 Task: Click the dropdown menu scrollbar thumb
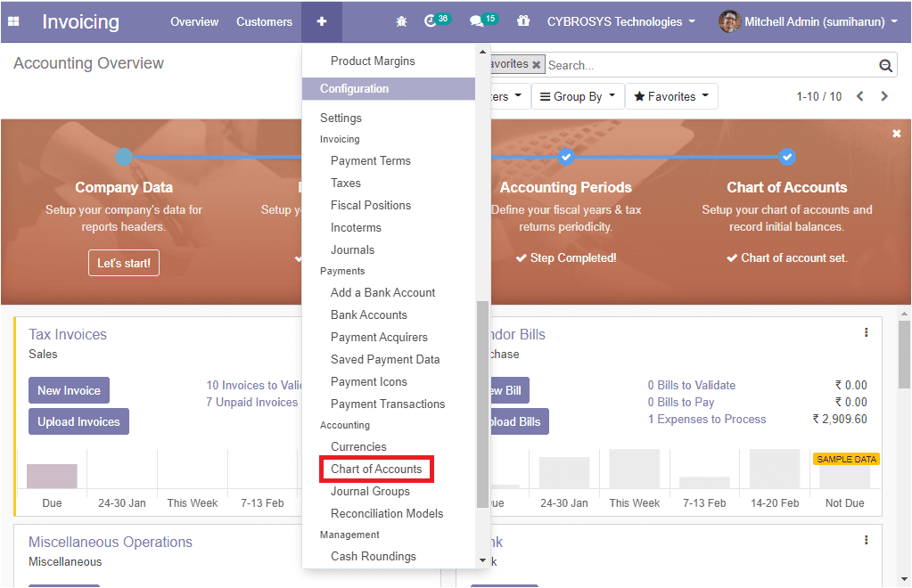[x=482, y=404]
